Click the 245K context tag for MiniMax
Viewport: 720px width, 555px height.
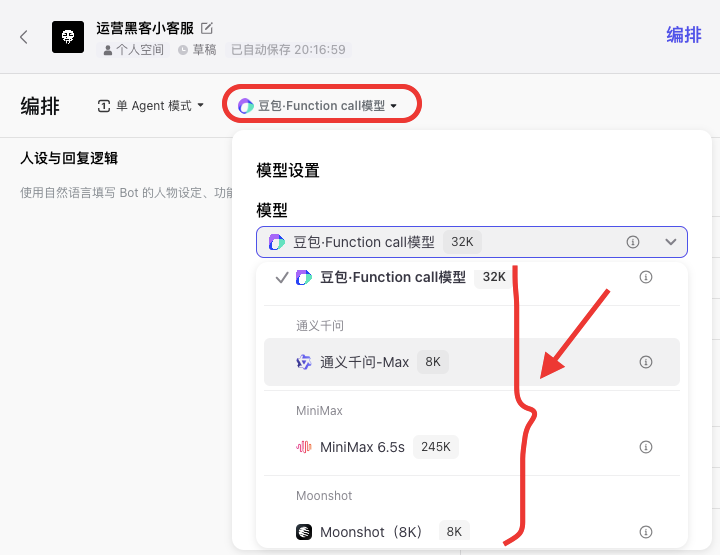(436, 447)
